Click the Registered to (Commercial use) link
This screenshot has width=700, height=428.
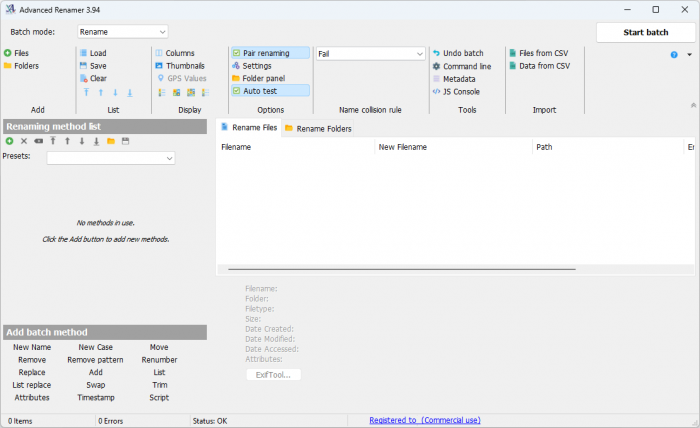click(425, 420)
